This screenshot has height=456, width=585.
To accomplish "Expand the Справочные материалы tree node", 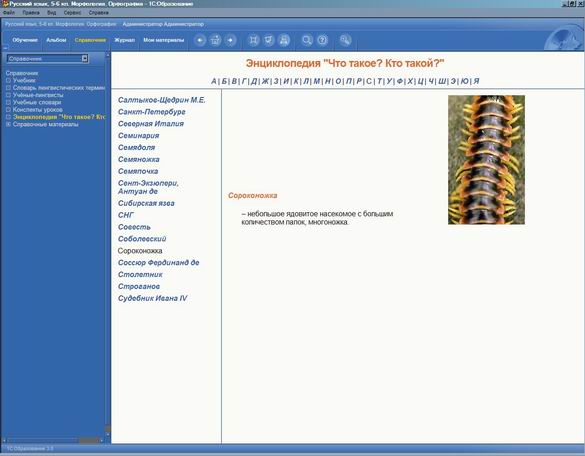I will tap(8, 124).
